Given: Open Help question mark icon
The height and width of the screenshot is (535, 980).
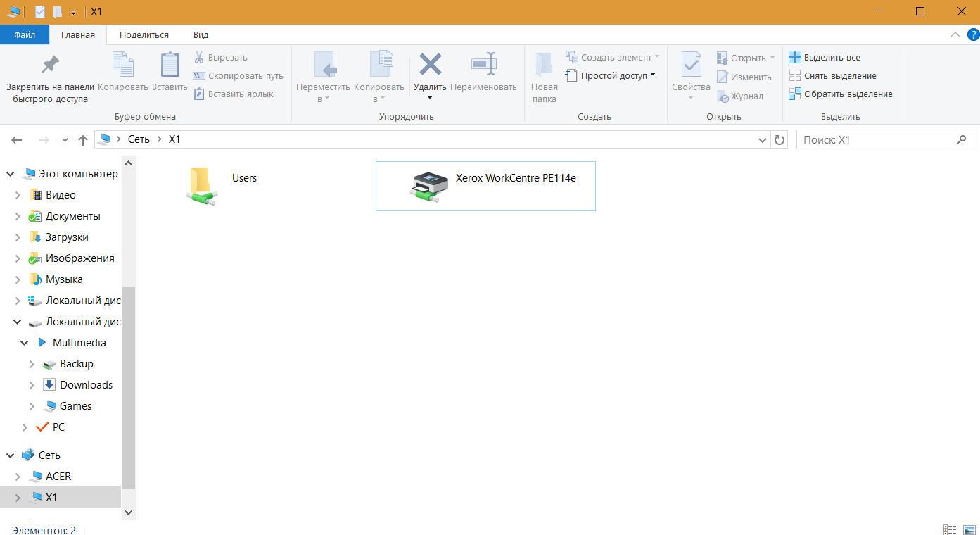Looking at the screenshot, I should pos(973,34).
